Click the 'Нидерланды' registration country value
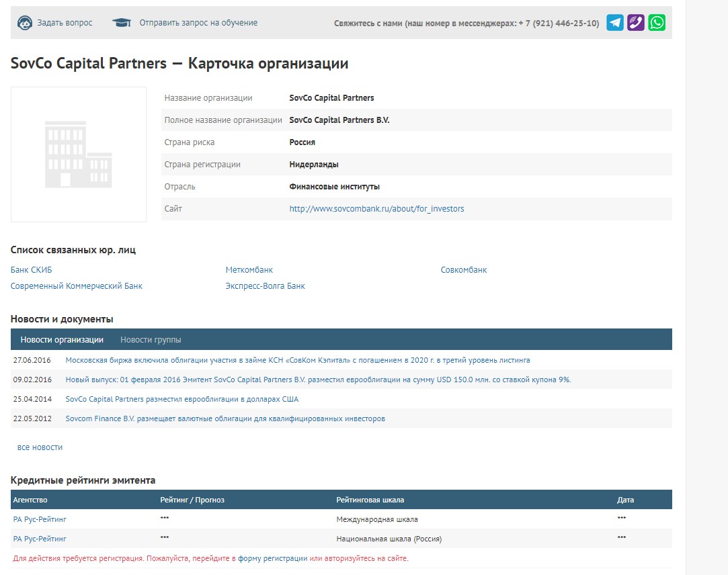Screen dimensions: 728x575 (314, 165)
